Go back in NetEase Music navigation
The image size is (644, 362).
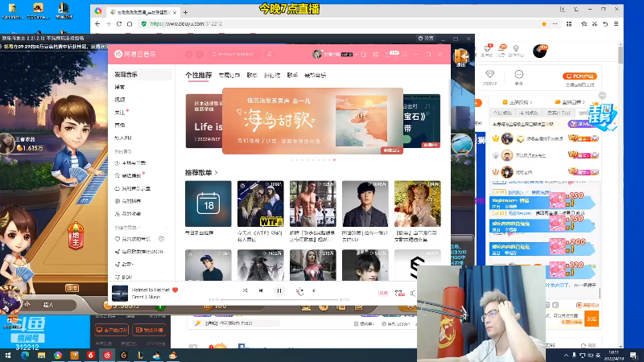click(x=189, y=54)
